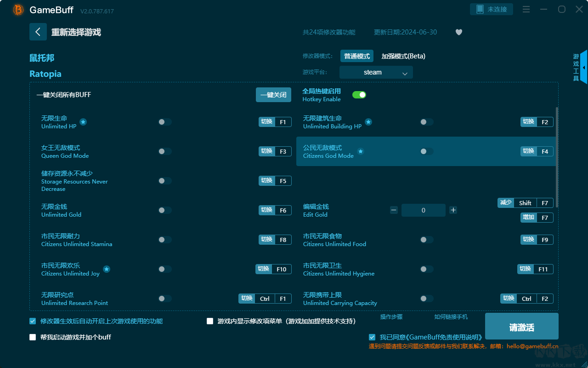The image size is (588, 368).
Task: Enable the Unlimited Building HP toggle
Action: point(427,122)
